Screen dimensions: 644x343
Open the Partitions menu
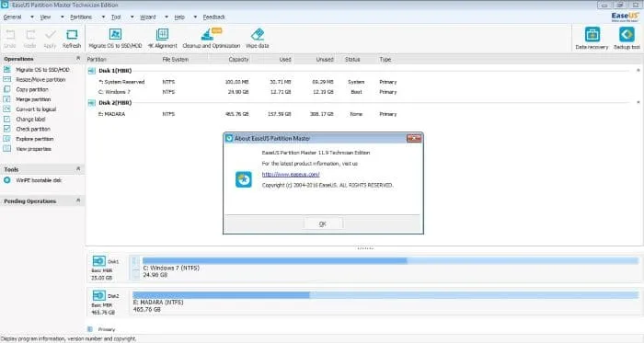[x=81, y=17]
